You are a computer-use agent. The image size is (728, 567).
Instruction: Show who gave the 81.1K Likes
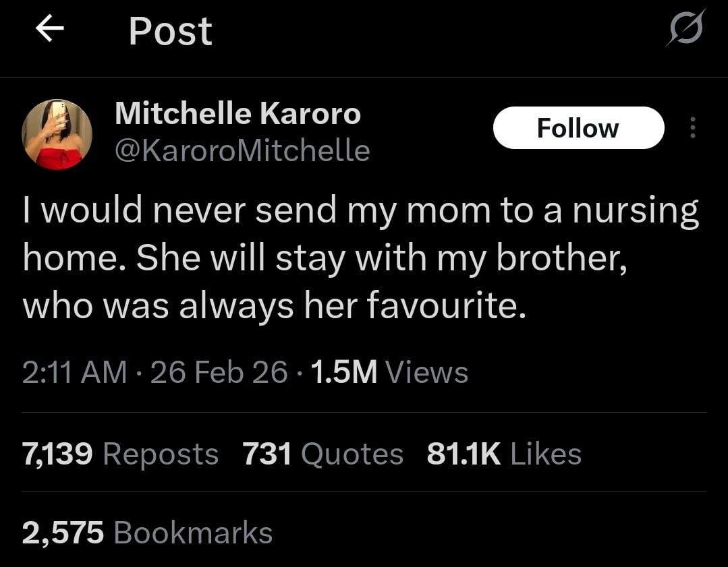pyautogui.click(x=504, y=454)
